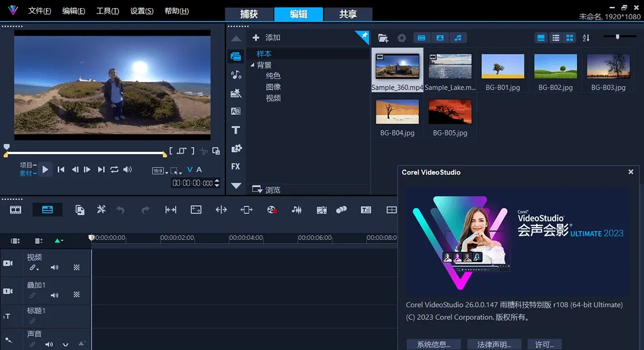Toggle showing photos in the library

click(440, 38)
